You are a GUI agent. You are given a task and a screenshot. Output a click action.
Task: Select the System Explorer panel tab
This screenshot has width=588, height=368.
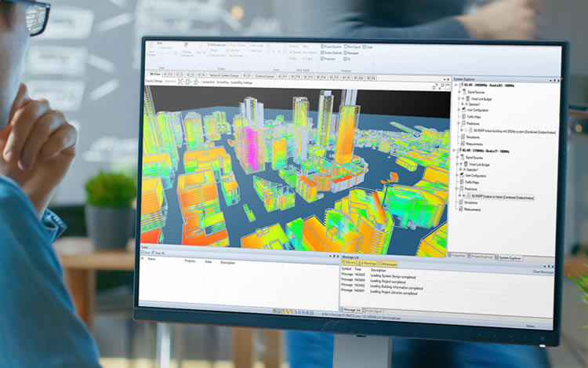coord(510,257)
